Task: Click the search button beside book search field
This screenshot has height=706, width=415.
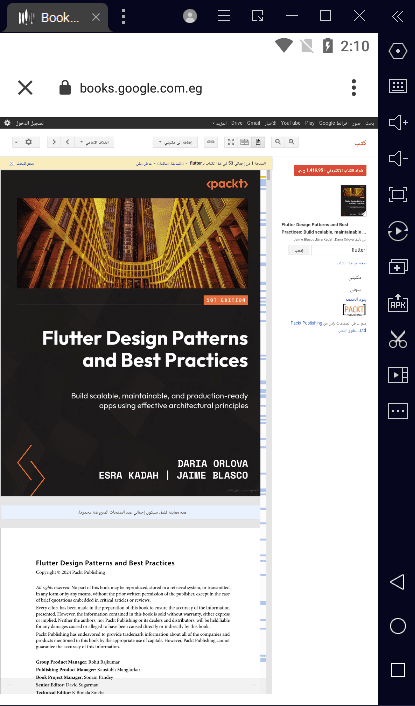Action: coord(299,250)
